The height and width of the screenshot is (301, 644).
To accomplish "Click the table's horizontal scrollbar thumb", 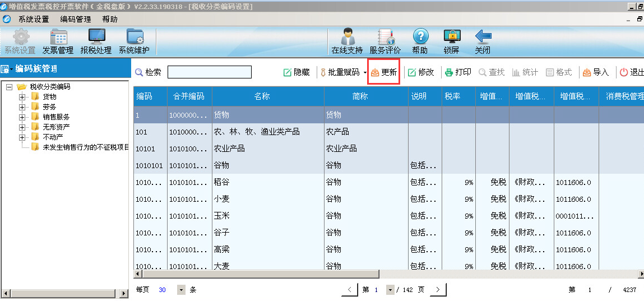I will pos(261,274).
